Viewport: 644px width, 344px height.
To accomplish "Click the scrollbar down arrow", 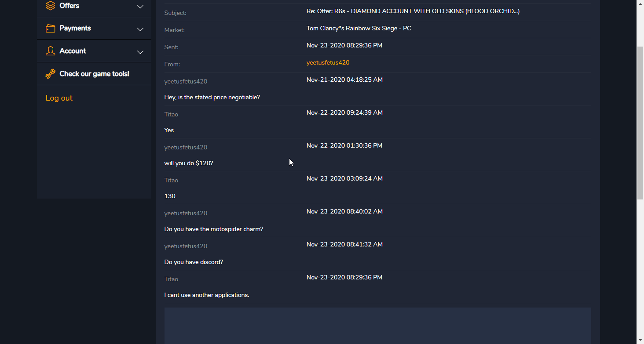I will [x=640, y=340].
